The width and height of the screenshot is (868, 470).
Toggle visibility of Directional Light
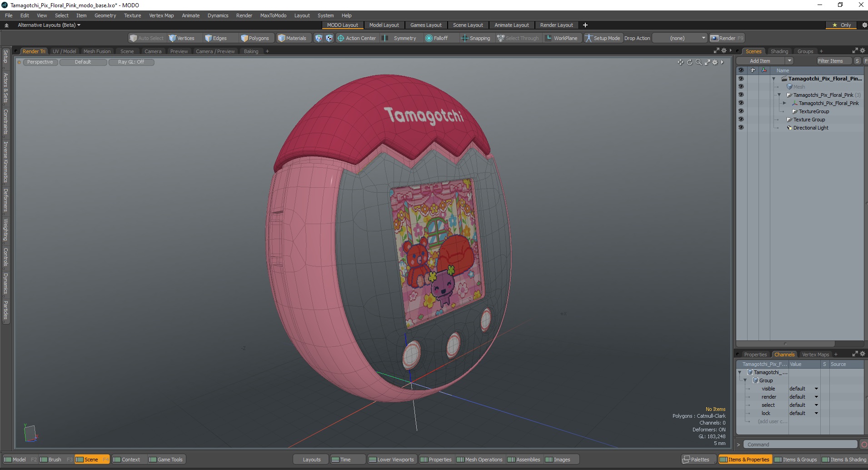click(x=741, y=127)
